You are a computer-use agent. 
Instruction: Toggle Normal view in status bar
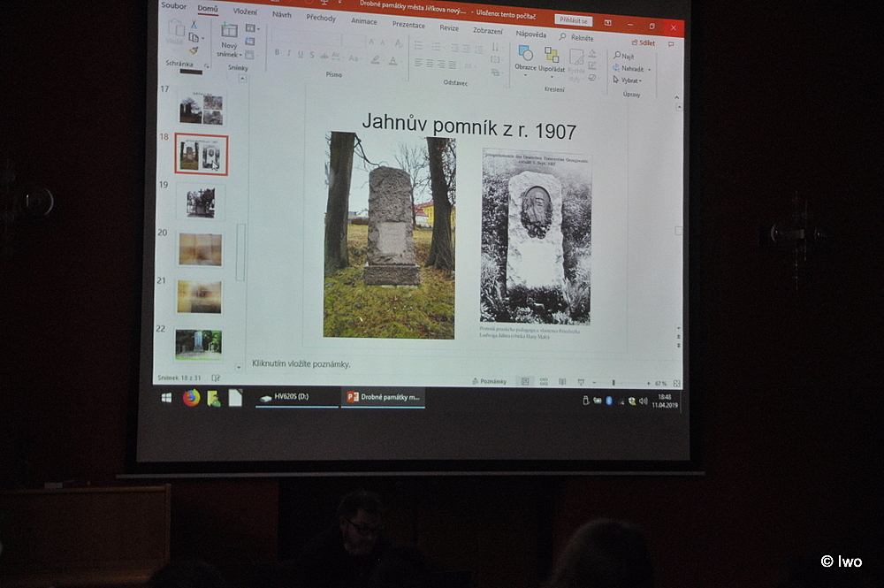point(525,382)
